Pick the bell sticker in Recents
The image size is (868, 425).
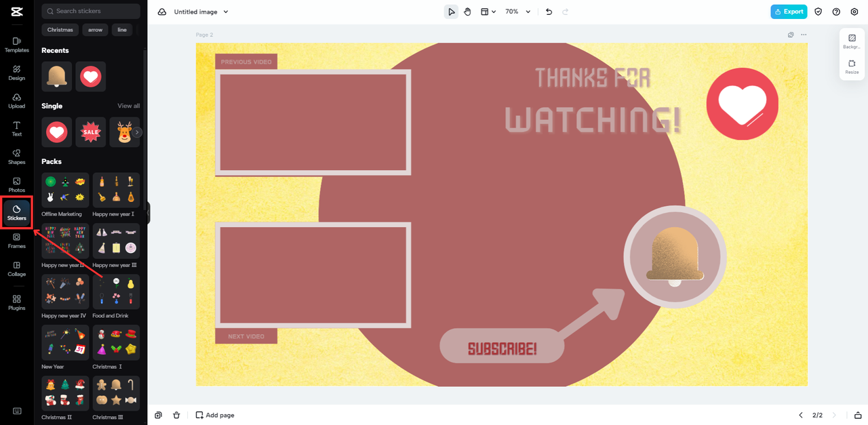coord(56,77)
